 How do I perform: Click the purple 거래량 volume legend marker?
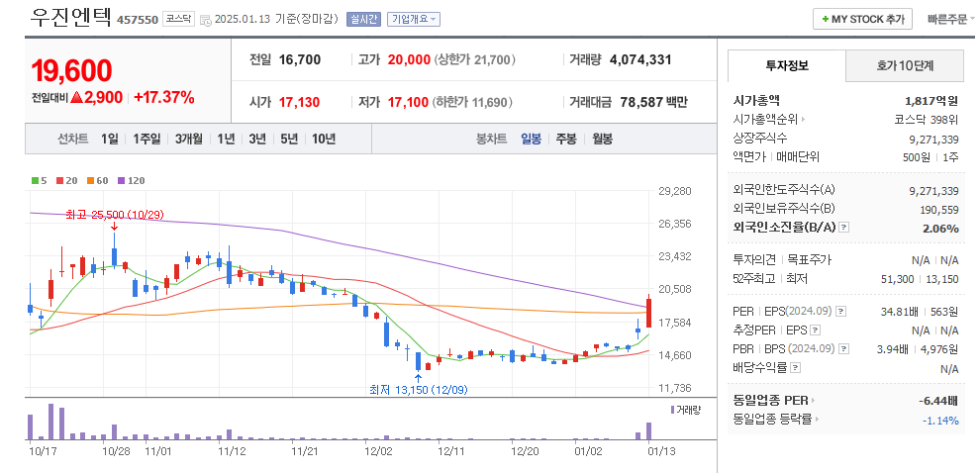click(x=672, y=410)
